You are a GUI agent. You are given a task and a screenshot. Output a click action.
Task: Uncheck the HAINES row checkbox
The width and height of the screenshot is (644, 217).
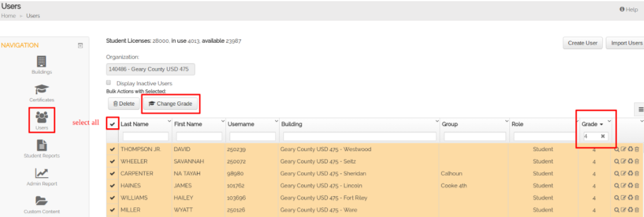click(113, 186)
